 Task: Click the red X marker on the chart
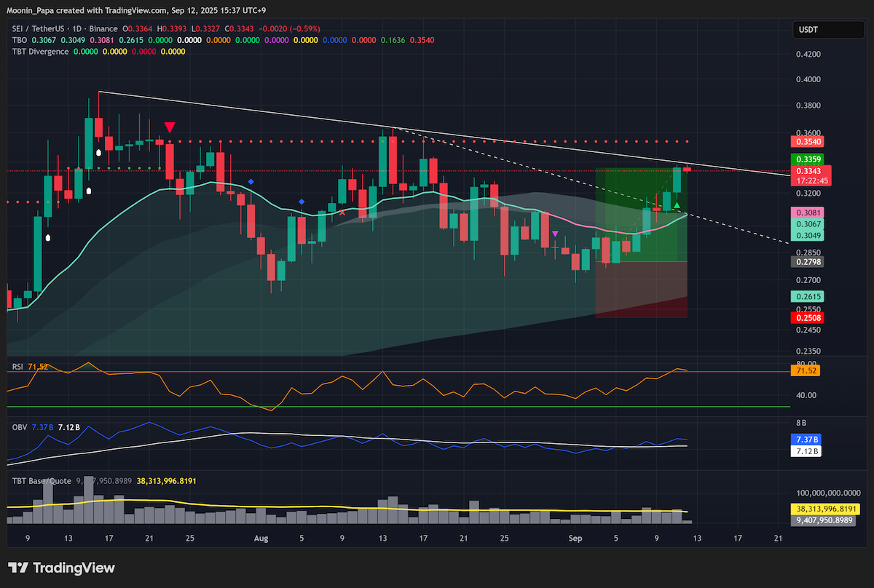tap(342, 212)
